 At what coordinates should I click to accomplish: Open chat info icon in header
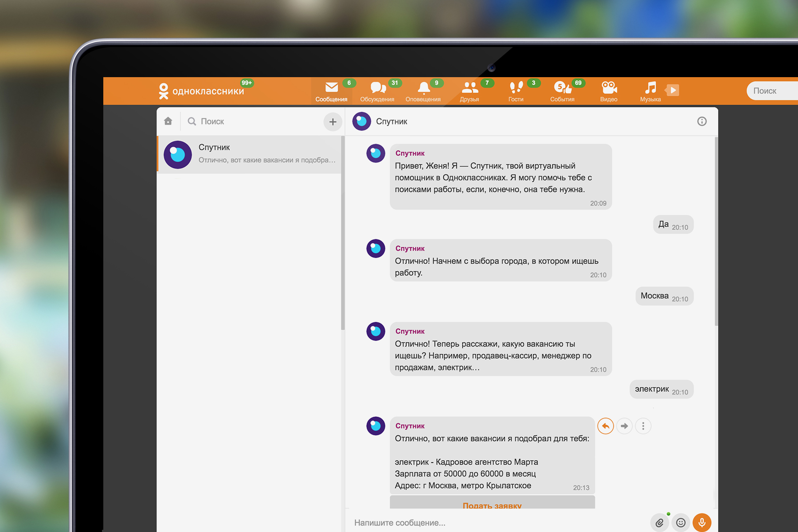tap(702, 121)
